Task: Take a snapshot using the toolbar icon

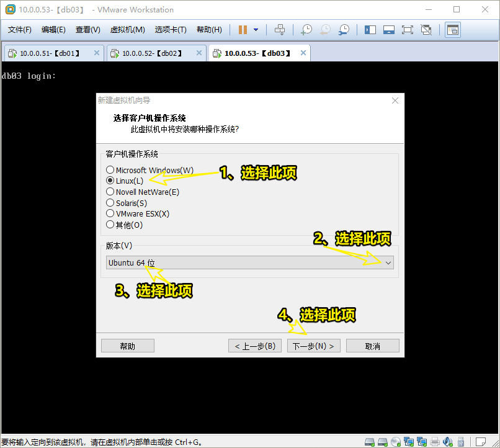Action: coord(307,29)
